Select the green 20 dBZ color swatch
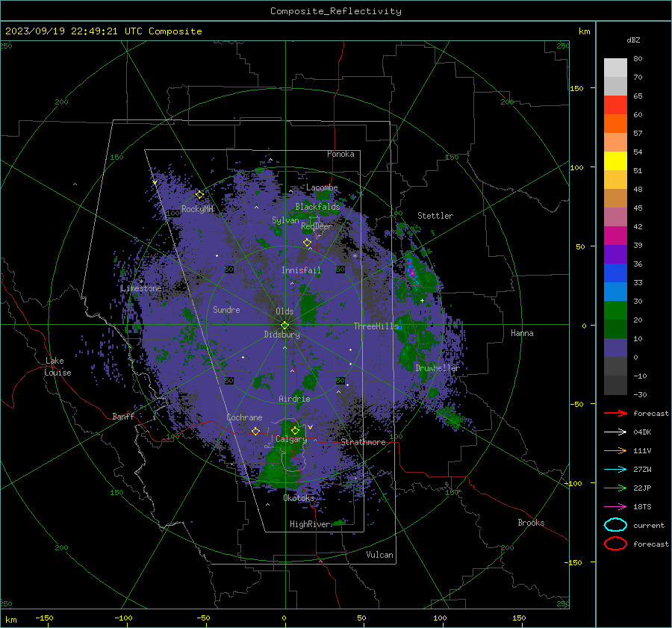The image size is (672, 628). [x=615, y=311]
